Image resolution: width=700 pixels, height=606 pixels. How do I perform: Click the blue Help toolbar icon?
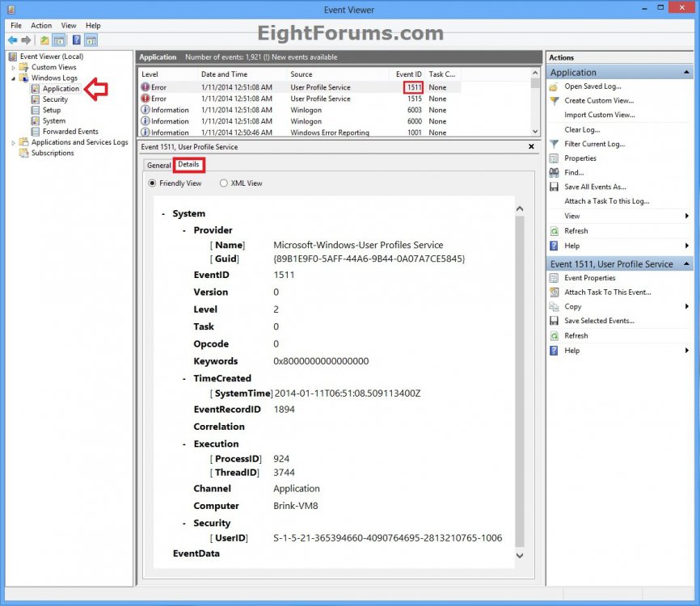pos(77,40)
